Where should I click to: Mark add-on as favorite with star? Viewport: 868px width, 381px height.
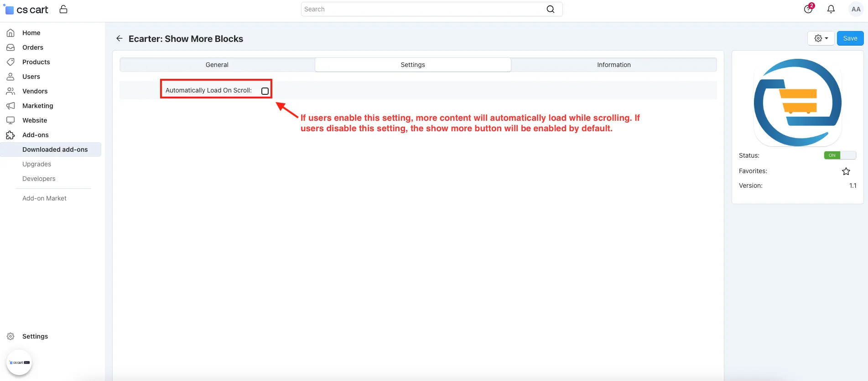846,171
